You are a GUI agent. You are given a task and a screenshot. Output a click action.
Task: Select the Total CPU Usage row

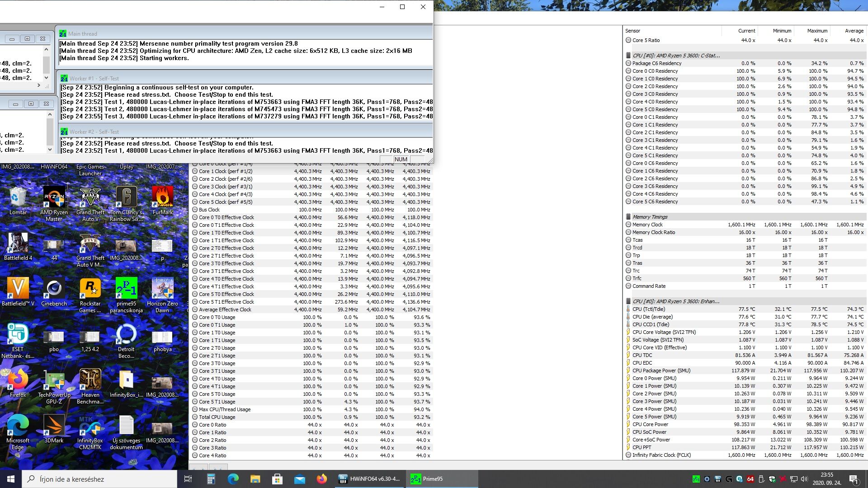click(x=311, y=417)
